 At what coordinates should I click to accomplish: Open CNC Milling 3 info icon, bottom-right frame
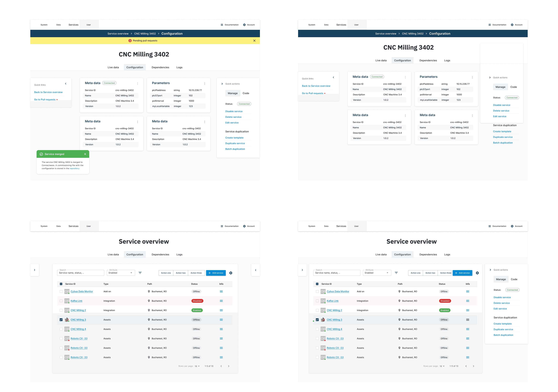coord(468,320)
